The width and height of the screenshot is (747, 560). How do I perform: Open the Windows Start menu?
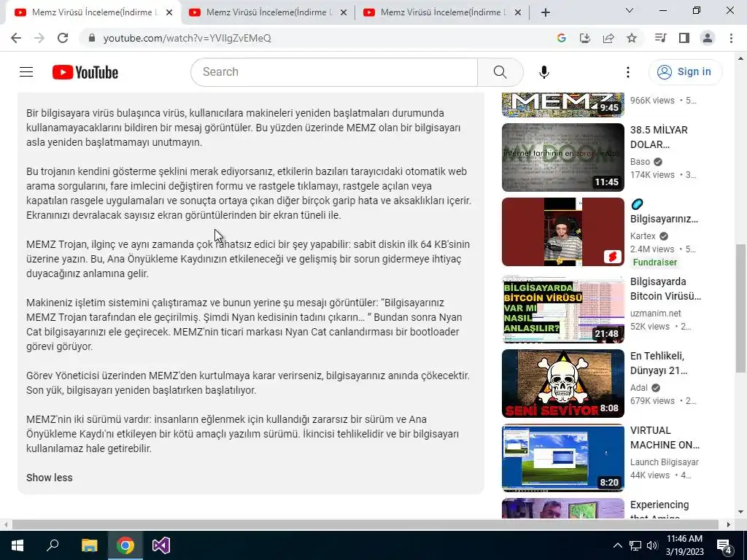point(18,545)
